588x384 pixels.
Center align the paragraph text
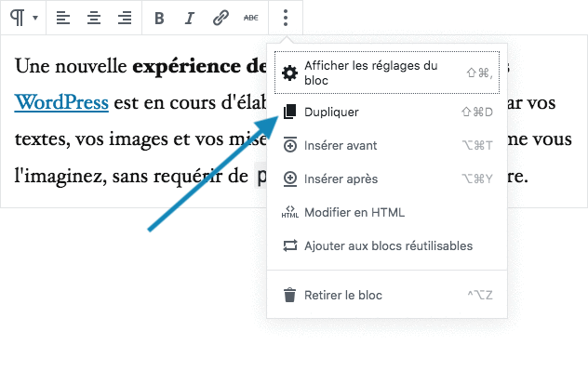coord(93,18)
